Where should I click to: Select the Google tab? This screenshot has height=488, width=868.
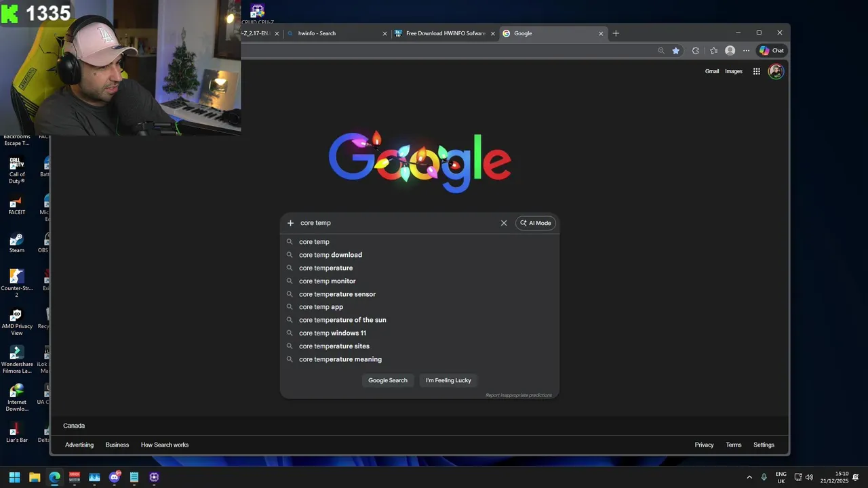point(553,33)
